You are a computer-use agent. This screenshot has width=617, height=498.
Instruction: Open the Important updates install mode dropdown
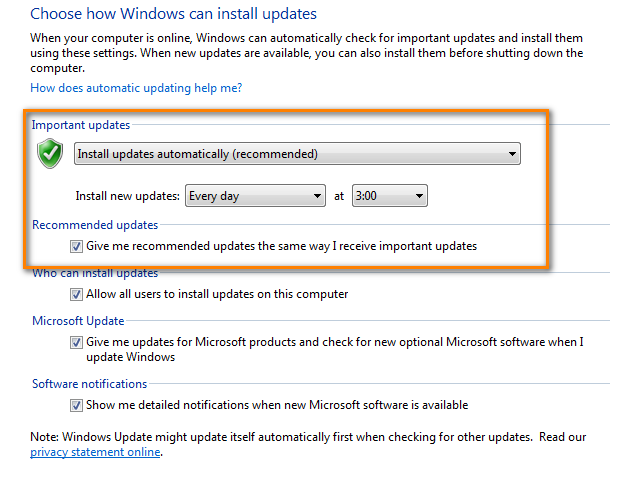tap(297, 154)
